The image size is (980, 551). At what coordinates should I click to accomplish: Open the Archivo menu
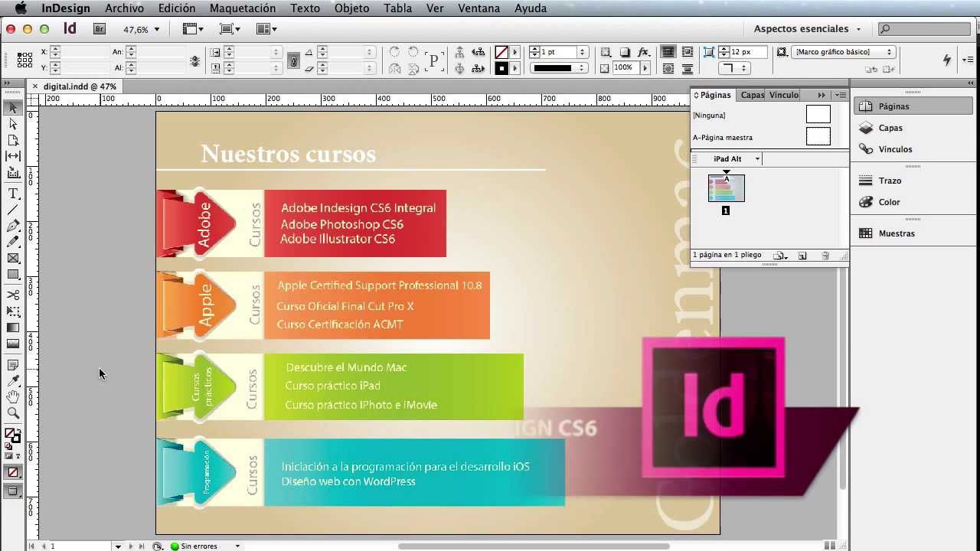point(124,8)
